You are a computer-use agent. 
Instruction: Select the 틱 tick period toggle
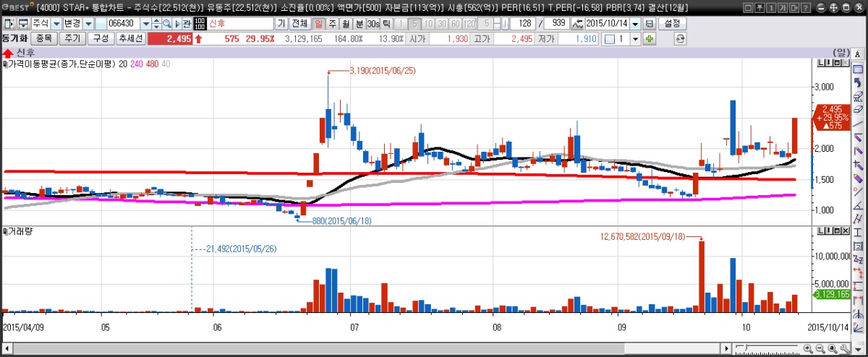tap(386, 23)
